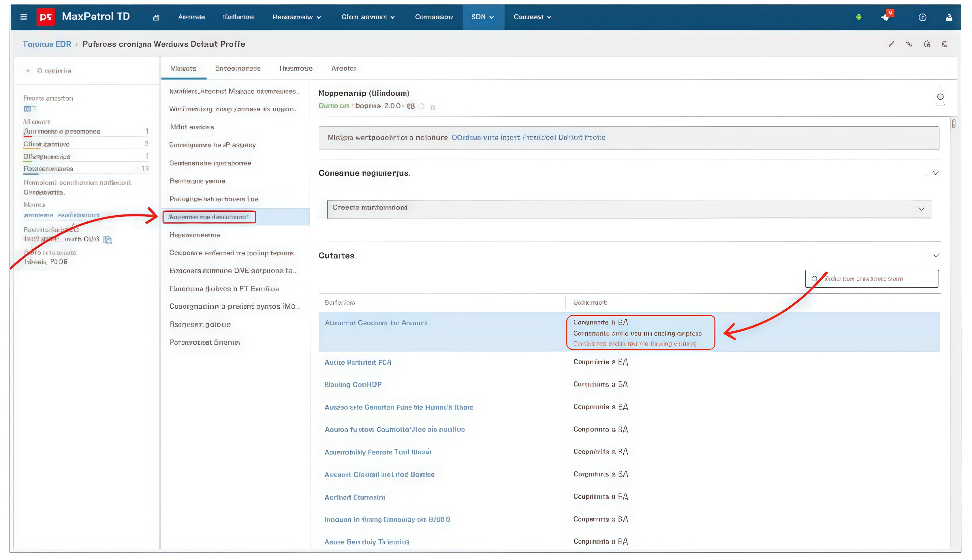Open notifications with the red badge
The height and width of the screenshot is (560, 972).
tap(886, 17)
